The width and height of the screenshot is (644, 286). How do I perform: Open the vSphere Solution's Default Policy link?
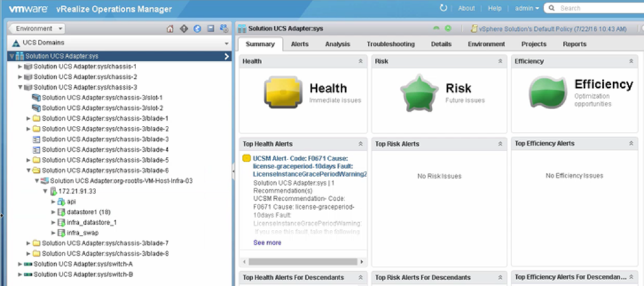553,29
